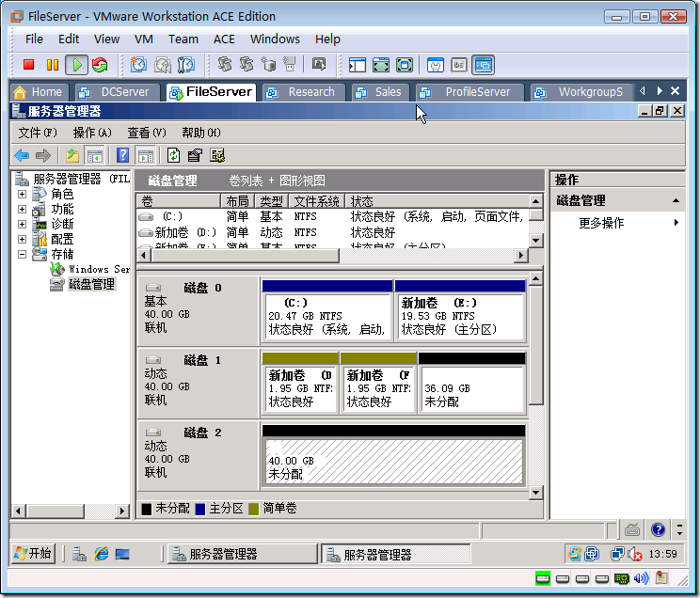Open the 查看(V) menu
Viewport: 700px width, 598px height.
(147, 133)
